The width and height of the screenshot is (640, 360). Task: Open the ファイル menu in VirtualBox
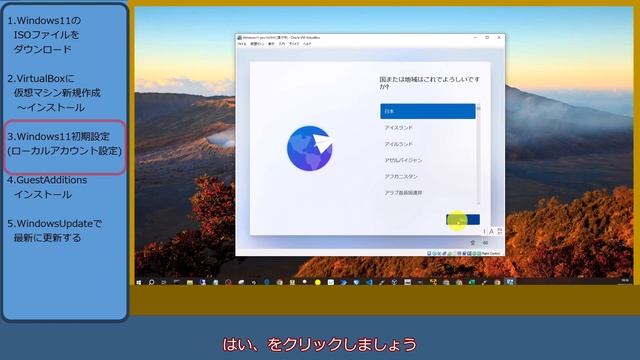[x=242, y=44]
